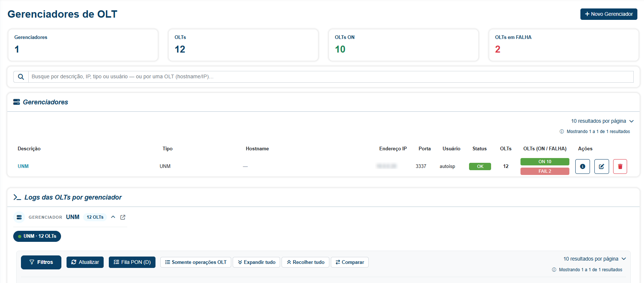Viewport: 644px width, 283px height.
Task: Click the green OK status badge
Action: tap(480, 166)
